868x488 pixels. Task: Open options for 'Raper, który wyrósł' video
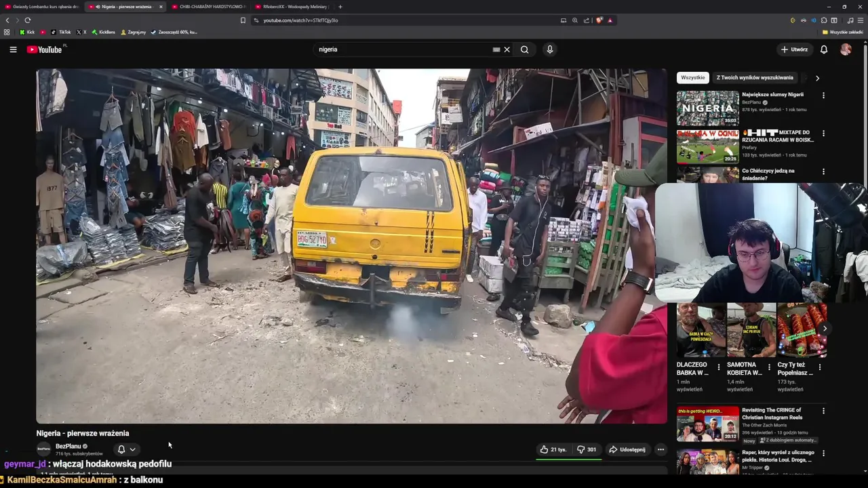(x=823, y=453)
